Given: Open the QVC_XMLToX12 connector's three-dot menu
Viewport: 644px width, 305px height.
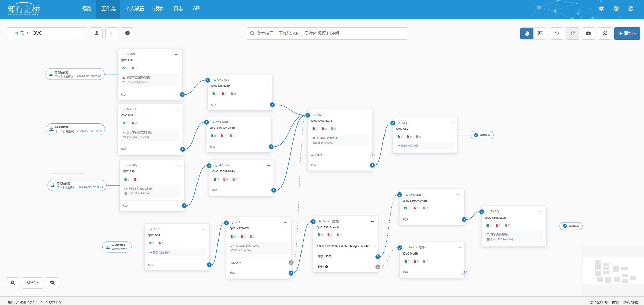Looking at the screenshot, I should 367,115.
